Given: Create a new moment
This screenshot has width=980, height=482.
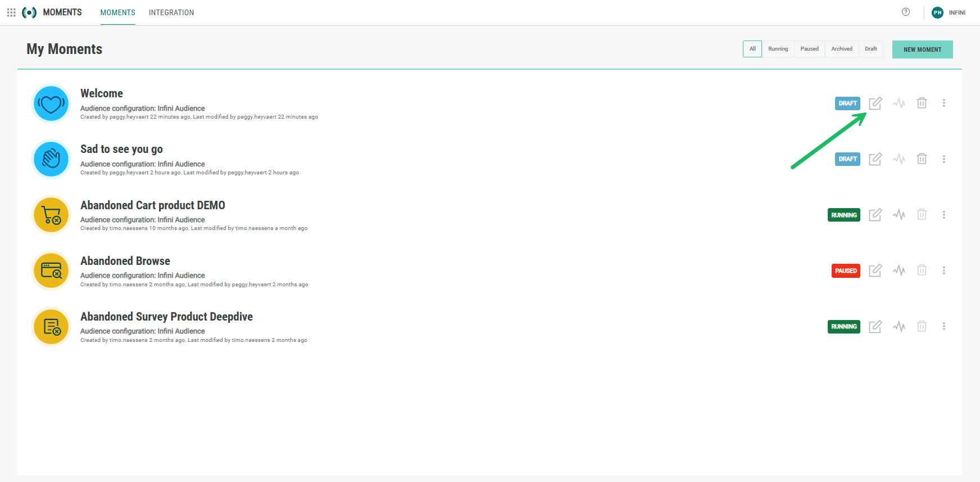Looking at the screenshot, I should (x=922, y=49).
